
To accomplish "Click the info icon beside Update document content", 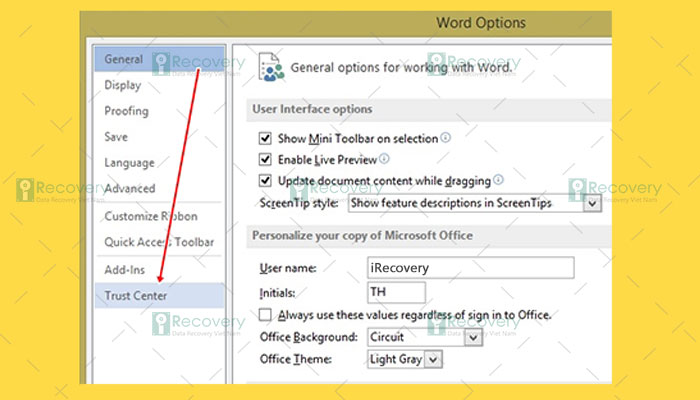I will pos(499,179).
